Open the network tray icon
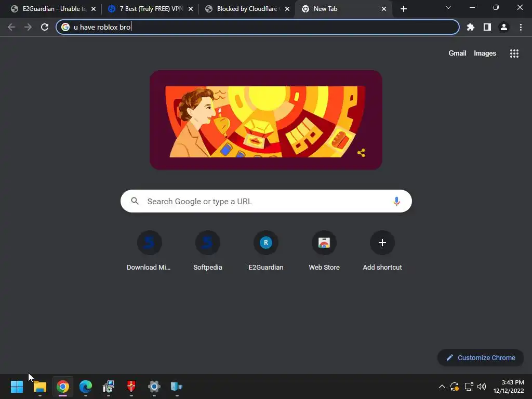This screenshot has height=399, width=532. coord(469,387)
